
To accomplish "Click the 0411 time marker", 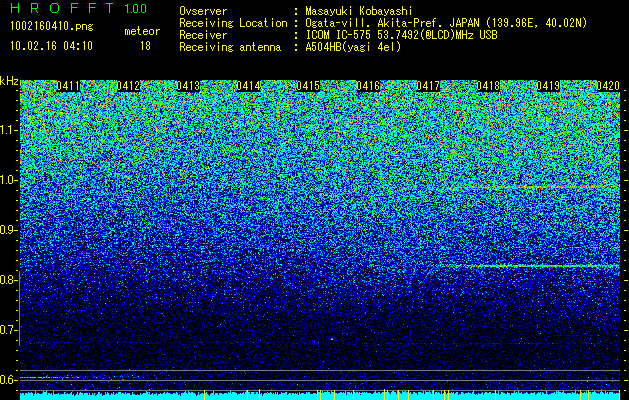I will [x=68, y=86].
